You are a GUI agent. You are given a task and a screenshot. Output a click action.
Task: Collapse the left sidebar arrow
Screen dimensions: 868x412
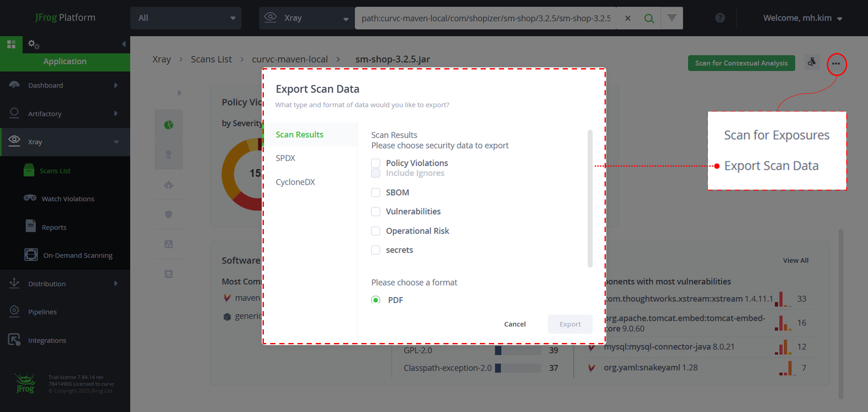tap(124, 44)
